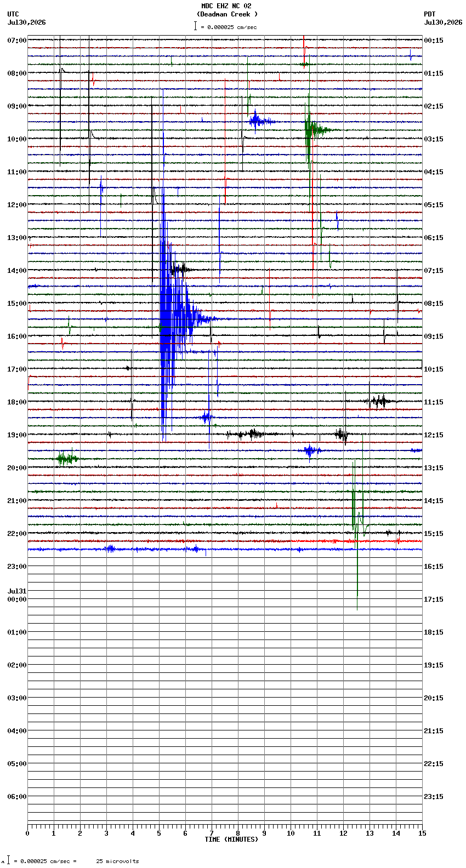
Task: Select the 23:00 UTC row label
Action: [17, 567]
